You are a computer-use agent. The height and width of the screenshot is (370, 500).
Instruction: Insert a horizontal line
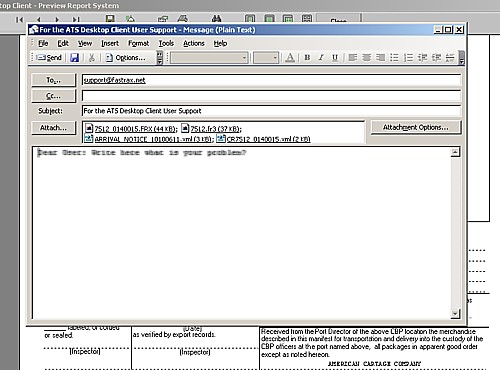coord(450,58)
